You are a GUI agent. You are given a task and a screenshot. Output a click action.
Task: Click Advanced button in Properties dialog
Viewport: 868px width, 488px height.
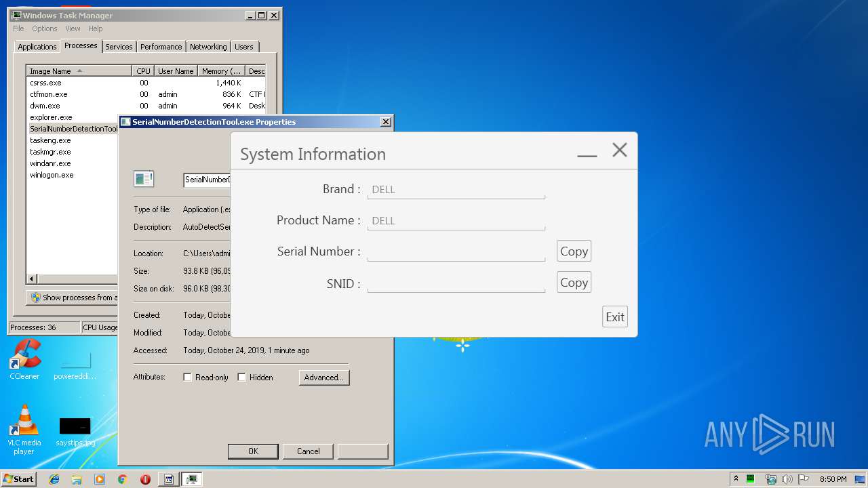(324, 378)
